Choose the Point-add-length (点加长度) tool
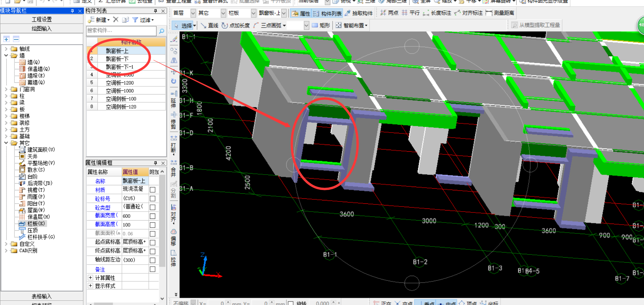This screenshot has width=644, height=305. (x=236, y=25)
